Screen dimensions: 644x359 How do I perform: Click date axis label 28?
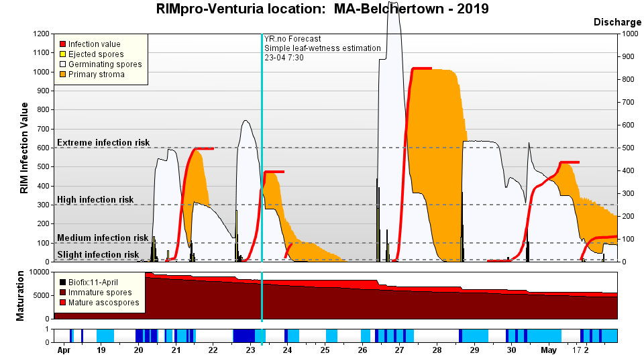[x=437, y=350]
